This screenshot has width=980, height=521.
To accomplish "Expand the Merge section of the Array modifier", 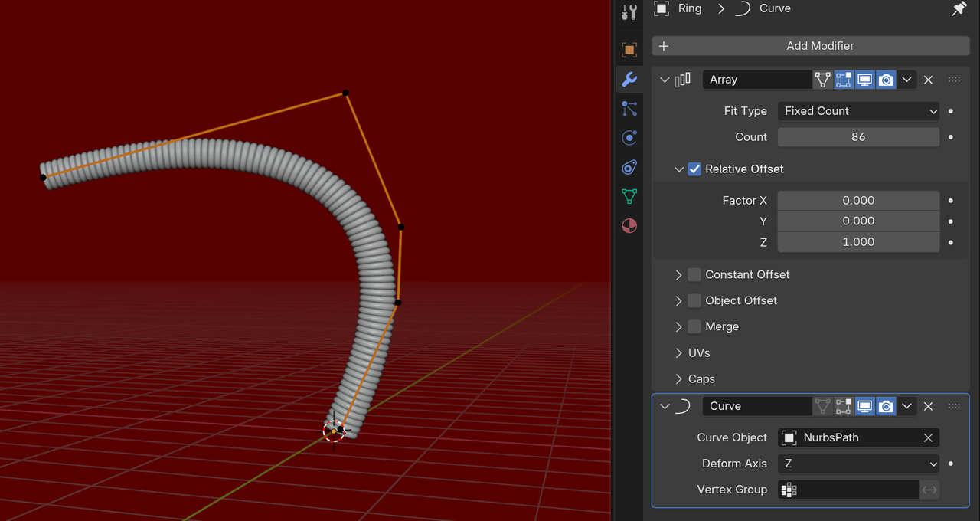I will [678, 326].
